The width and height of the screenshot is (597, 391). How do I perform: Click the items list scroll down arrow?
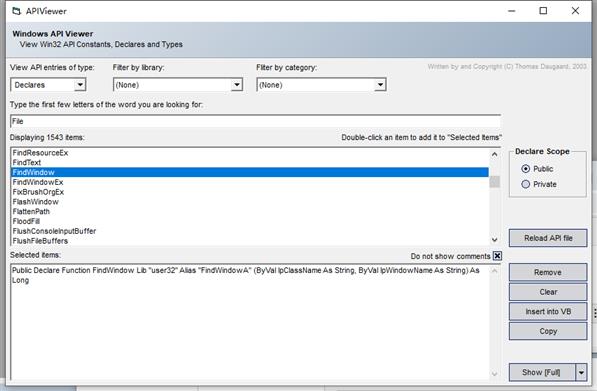tap(495, 239)
